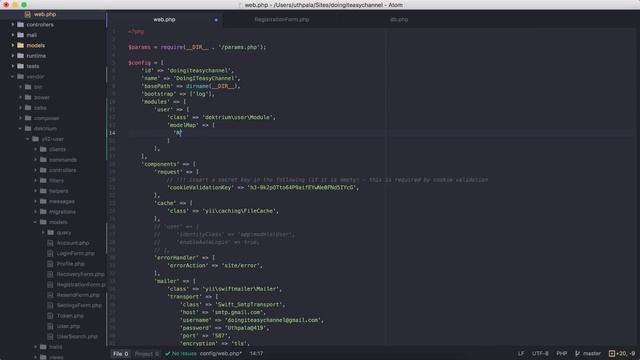Collapse the dektrium folder arrow
The image size is (640, 360).
(20, 129)
